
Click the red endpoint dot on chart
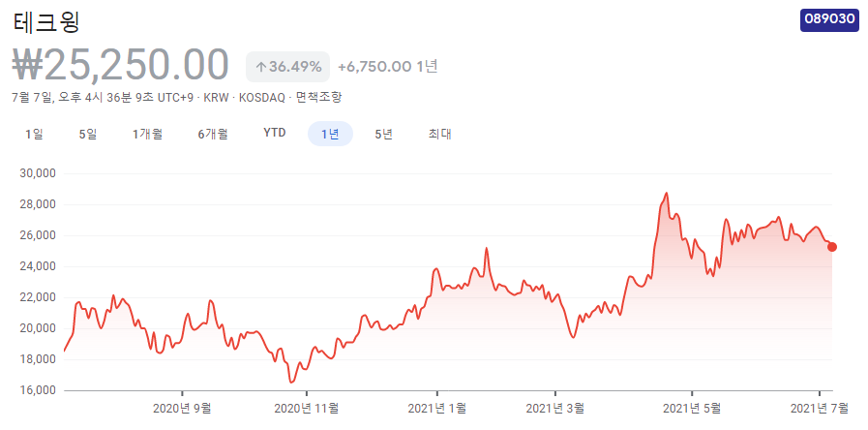pos(832,247)
